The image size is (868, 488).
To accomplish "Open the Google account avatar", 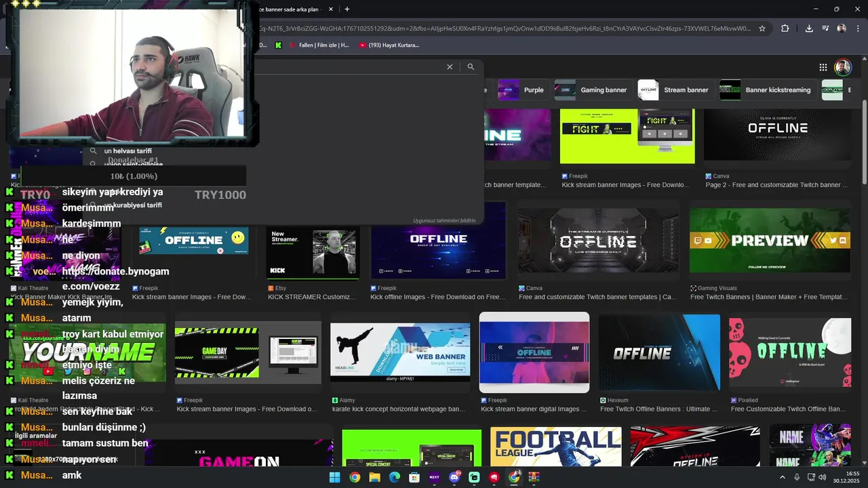I will [843, 67].
